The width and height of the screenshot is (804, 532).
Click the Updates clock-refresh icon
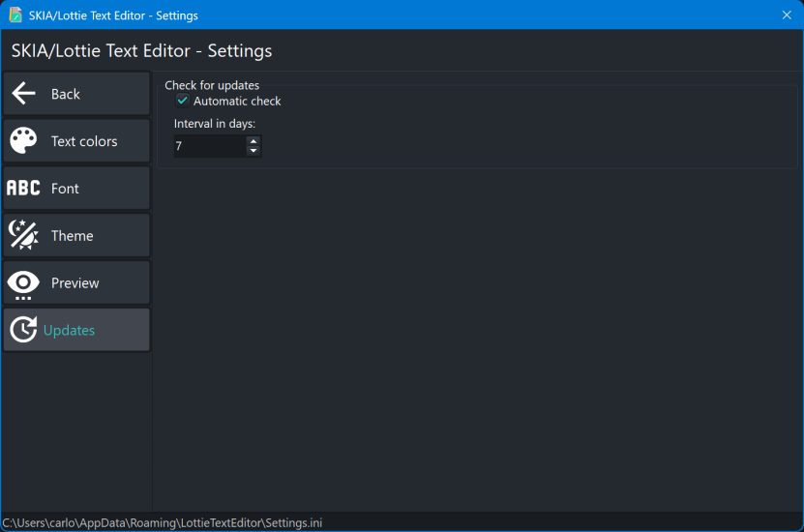point(23,330)
